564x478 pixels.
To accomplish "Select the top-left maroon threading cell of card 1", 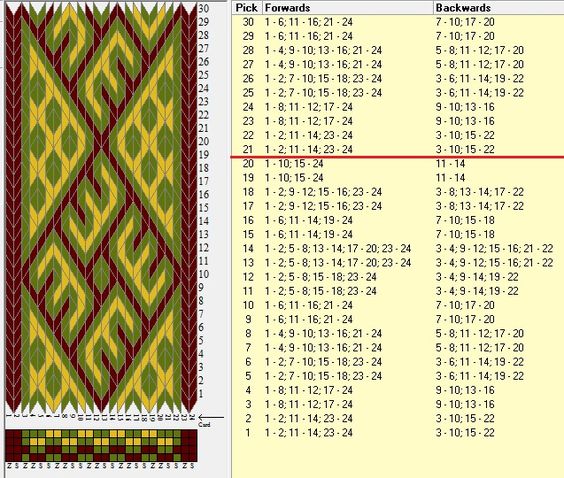I will pos(9,434).
